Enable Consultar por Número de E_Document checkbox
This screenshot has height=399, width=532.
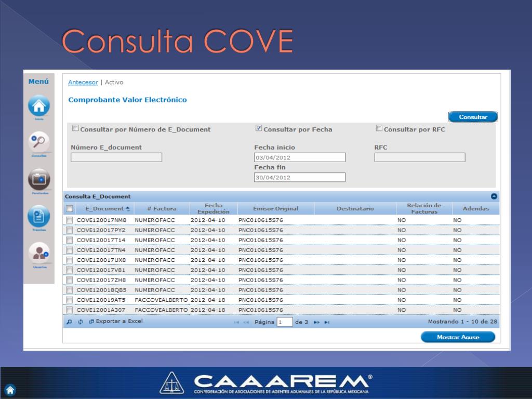click(75, 128)
